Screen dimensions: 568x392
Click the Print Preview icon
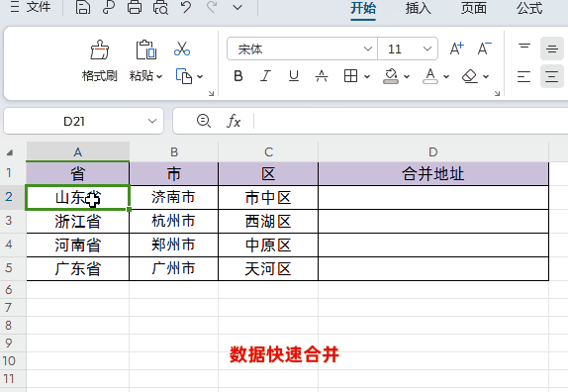(160, 7)
